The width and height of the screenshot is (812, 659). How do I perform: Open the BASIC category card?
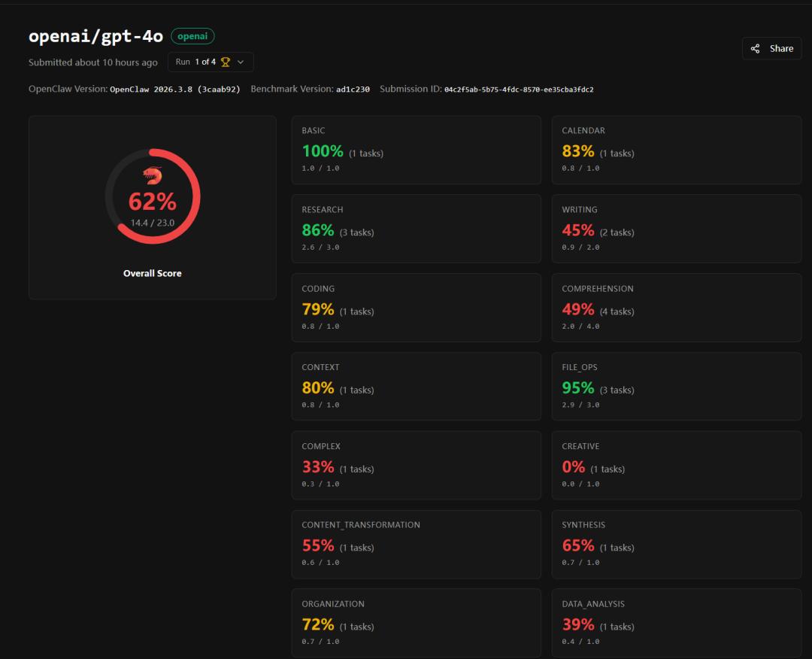(x=416, y=150)
